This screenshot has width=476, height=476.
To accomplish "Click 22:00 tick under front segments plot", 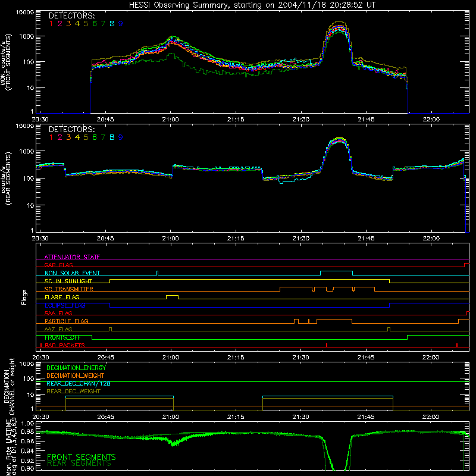I will click(x=431, y=120).
